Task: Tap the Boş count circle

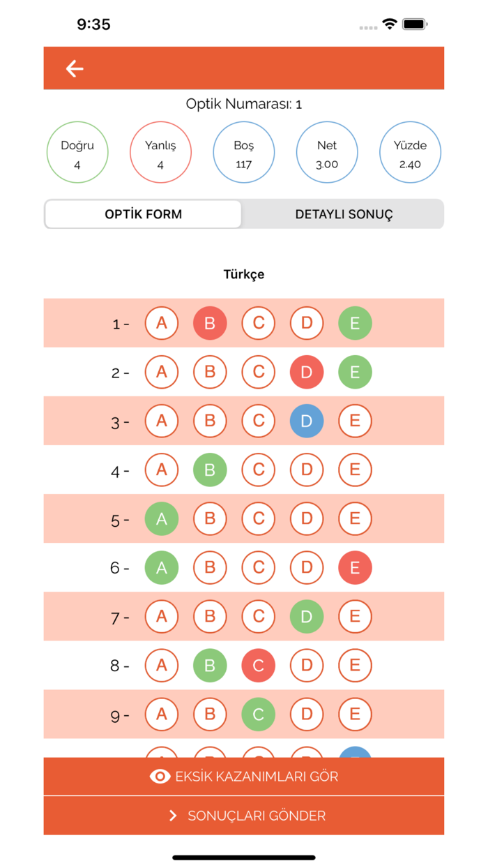Action: 244,153
